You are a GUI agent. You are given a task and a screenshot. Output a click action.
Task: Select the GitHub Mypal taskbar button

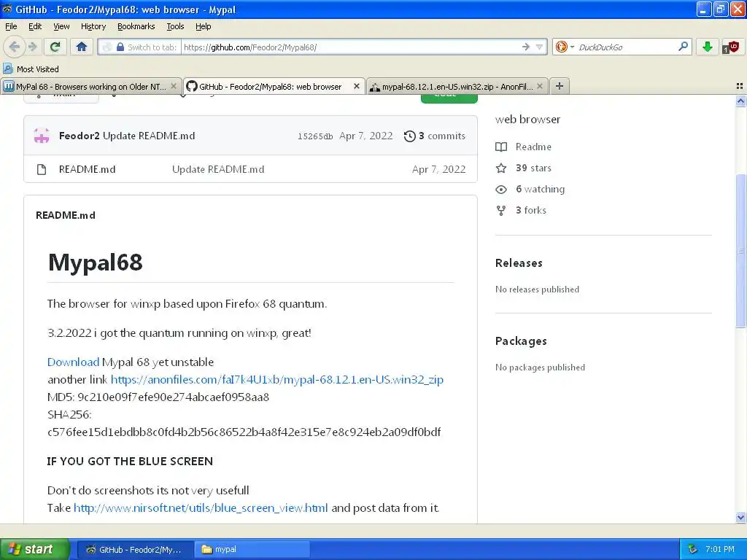(x=135, y=550)
